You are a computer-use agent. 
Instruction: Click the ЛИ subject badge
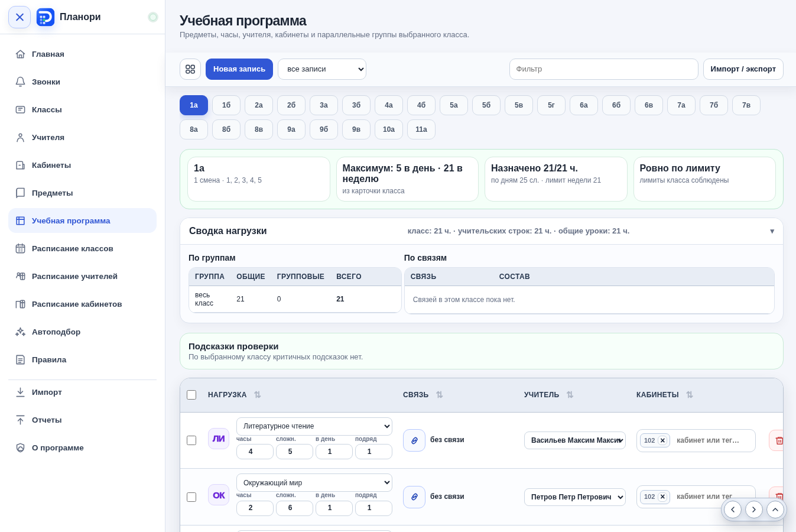pyautogui.click(x=219, y=439)
